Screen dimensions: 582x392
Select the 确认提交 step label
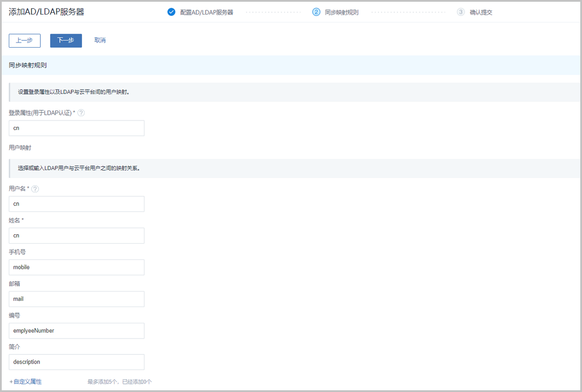(x=481, y=12)
